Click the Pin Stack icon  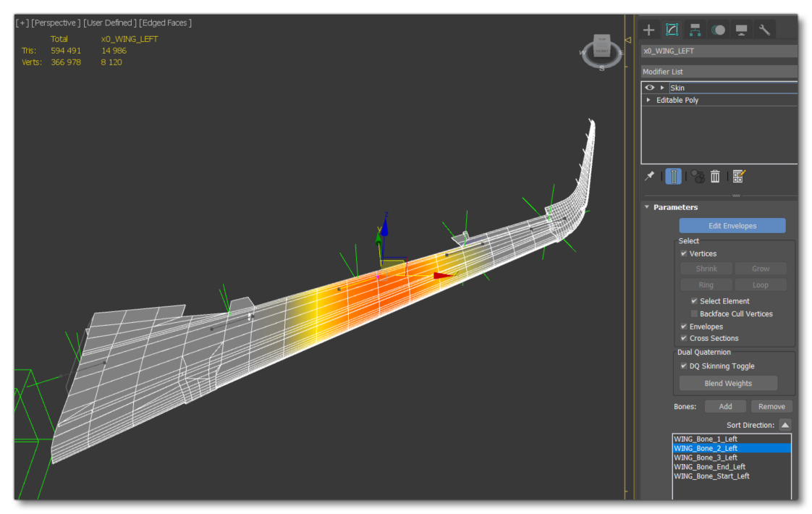point(650,176)
